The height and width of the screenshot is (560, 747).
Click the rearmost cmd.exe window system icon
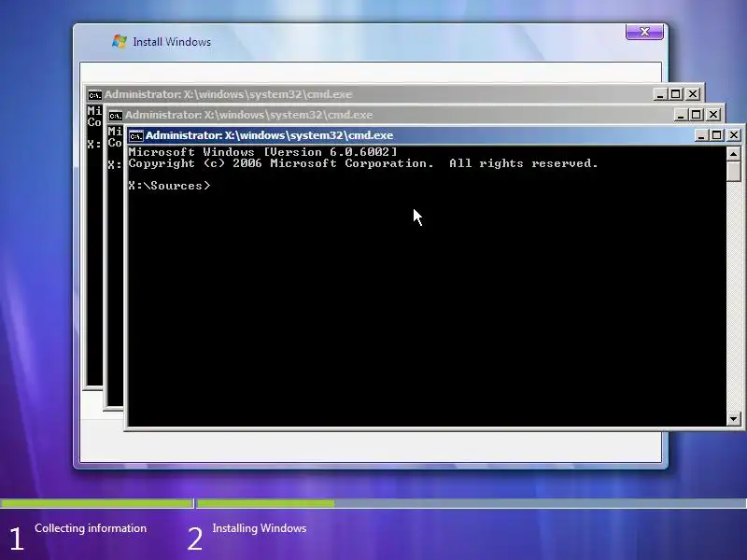point(95,95)
